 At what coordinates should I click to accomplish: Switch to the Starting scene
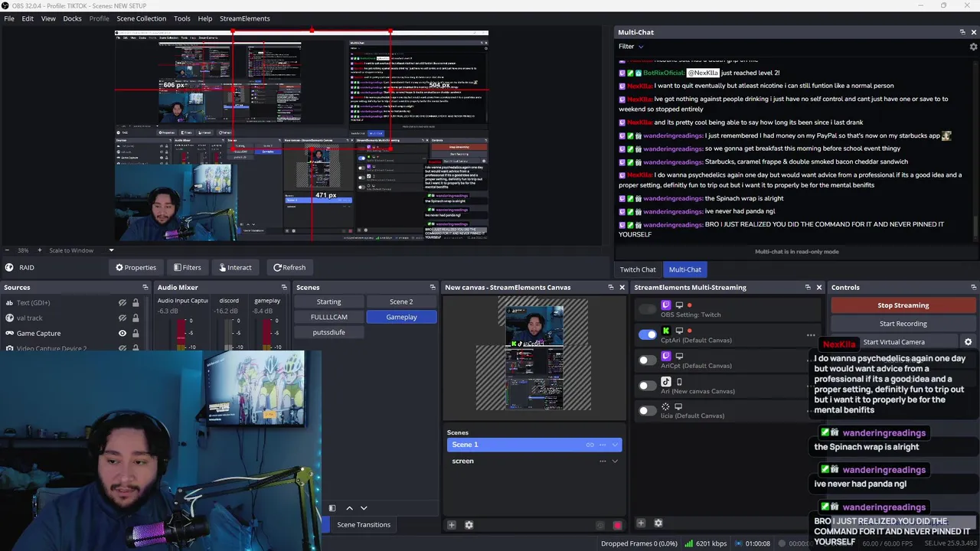328,302
